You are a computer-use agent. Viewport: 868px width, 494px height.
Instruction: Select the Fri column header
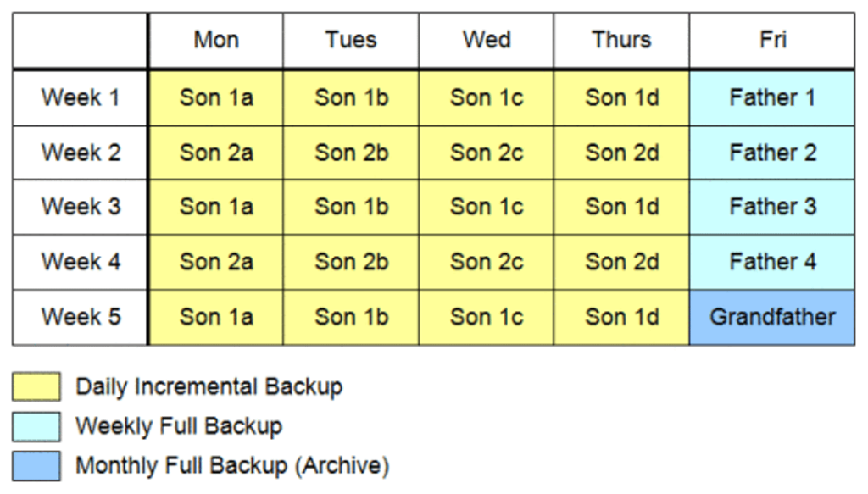coord(772,40)
